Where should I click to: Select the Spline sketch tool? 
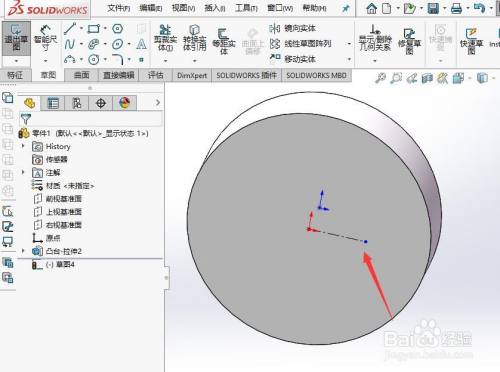(x=70, y=44)
